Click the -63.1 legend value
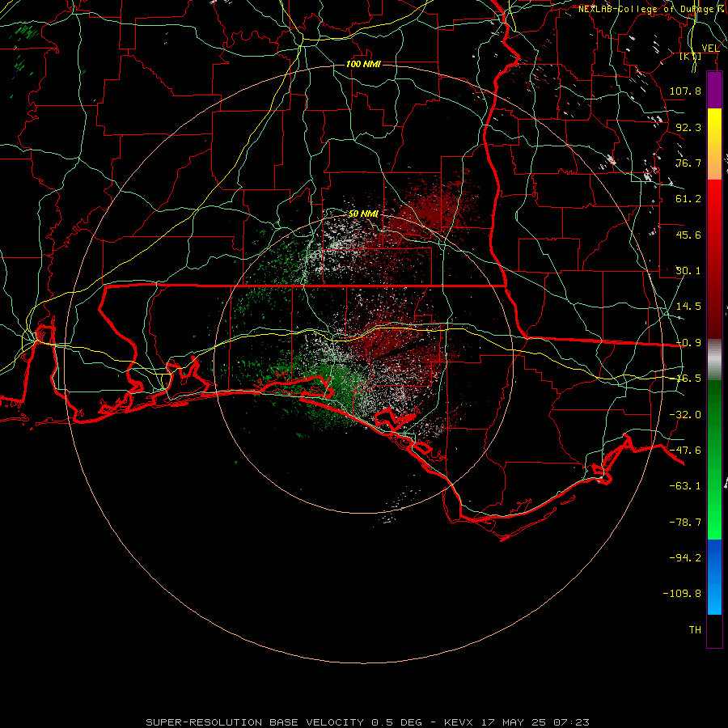 pos(685,486)
